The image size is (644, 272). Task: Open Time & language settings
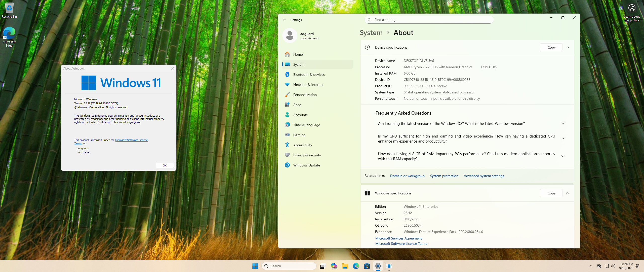[x=317, y=125]
